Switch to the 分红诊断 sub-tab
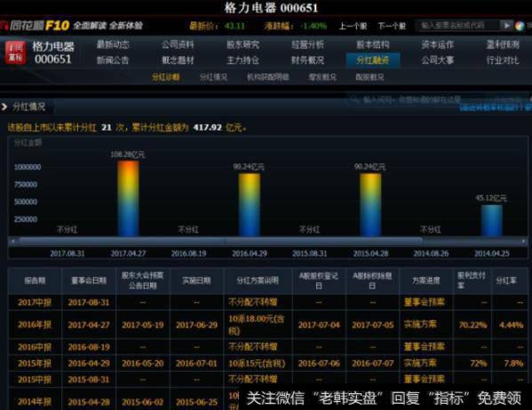The width and height of the screenshot is (532, 410). (165, 77)
